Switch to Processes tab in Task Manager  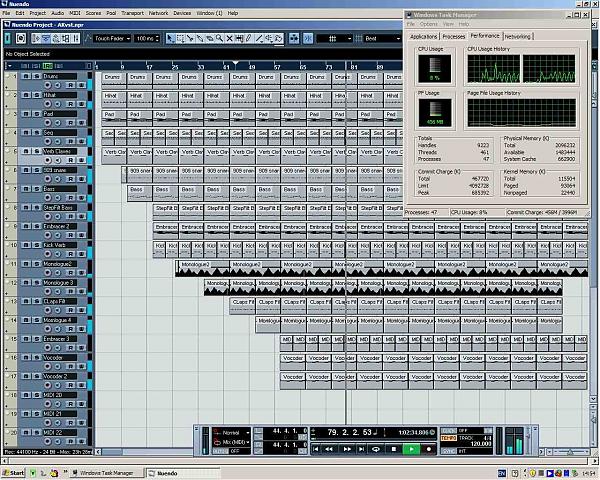(453, 36)
